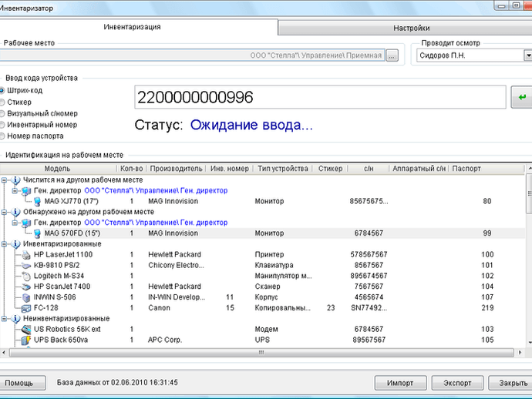Click APC Corp. manufacturer cell
The height and width of the screenshot is (399, 532).
(165, 340)
